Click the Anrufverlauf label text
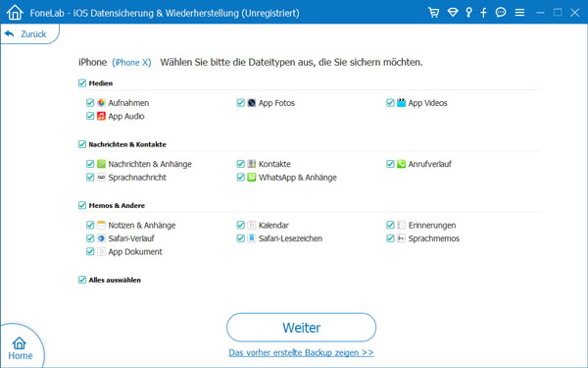588x368 pixels. pyautogui.click(x=430, y=164)
